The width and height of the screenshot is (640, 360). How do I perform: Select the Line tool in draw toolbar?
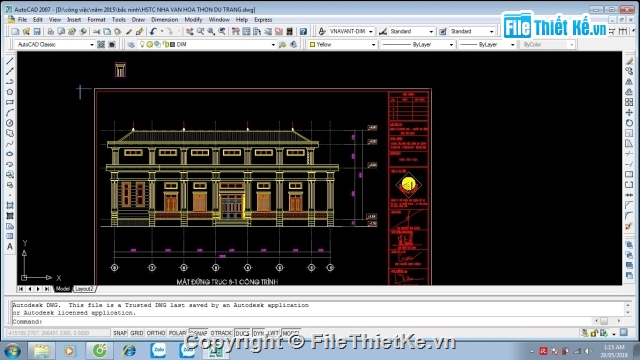[10, 61]
